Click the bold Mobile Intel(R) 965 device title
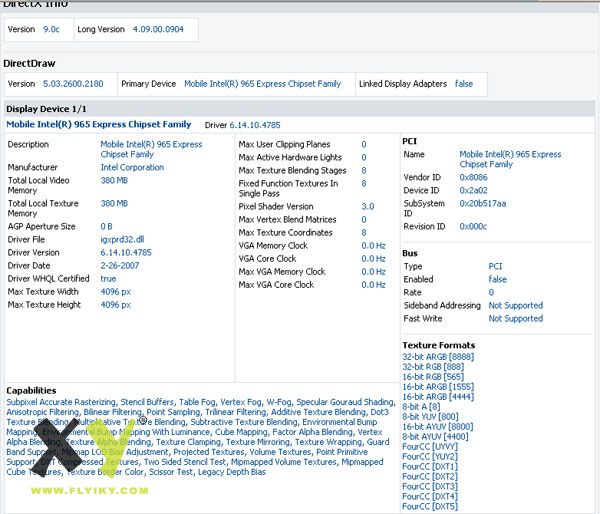Screen dimensions: 600x514 (99, 124)
